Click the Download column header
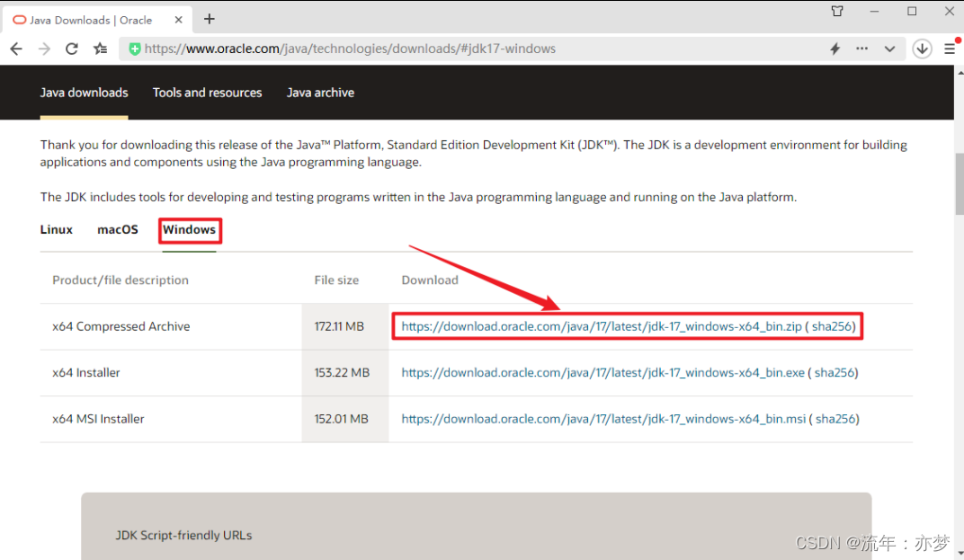This screenshot has height=560, width=964. pyautogui.click(x=430, y=280)
